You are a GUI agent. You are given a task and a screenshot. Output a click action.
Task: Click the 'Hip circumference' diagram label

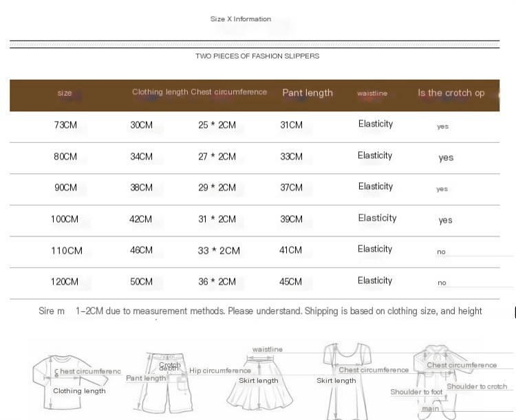click(220, 371)
